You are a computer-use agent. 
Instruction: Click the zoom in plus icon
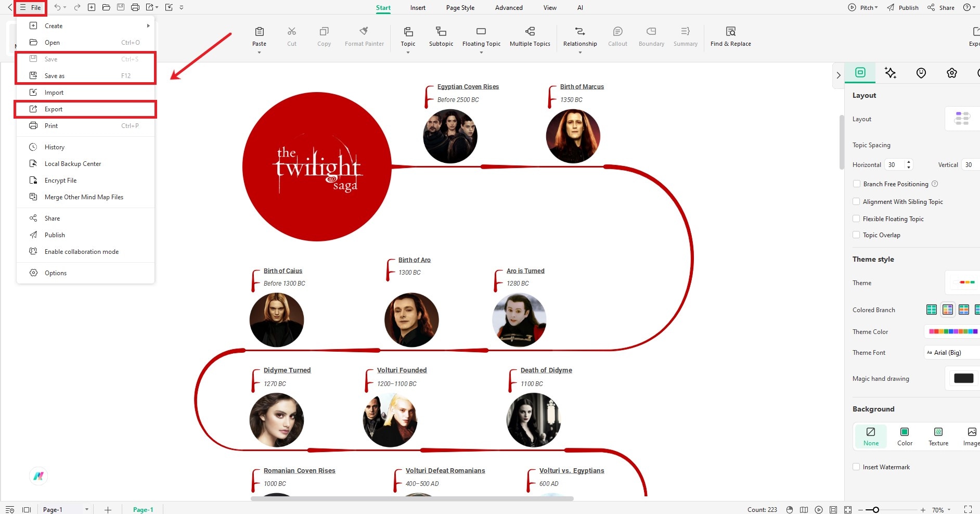coord(923,510)
